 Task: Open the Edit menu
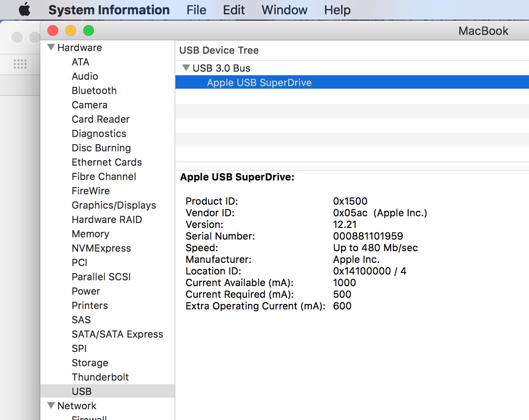click(x=234, y=10)
